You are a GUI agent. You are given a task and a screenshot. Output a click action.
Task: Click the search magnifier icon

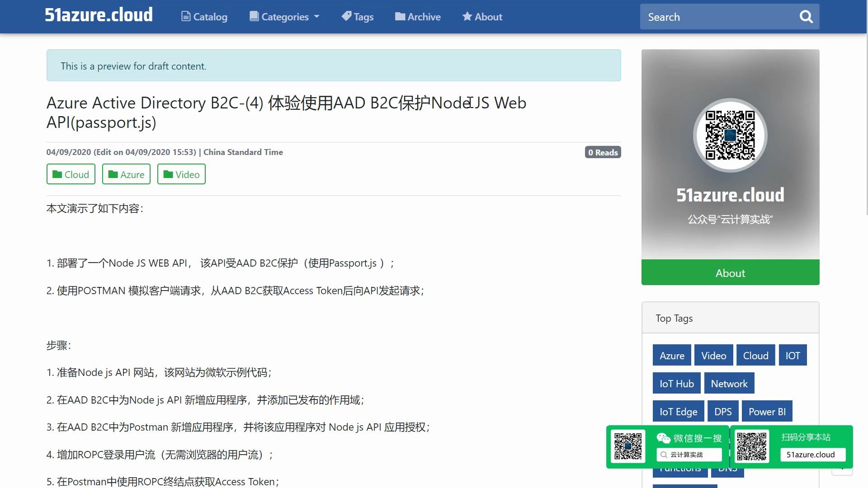click(x=806, y=17)
